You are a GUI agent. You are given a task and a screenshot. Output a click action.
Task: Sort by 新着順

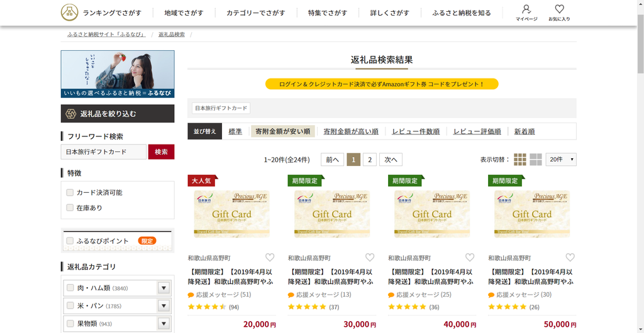pos(525,131)
